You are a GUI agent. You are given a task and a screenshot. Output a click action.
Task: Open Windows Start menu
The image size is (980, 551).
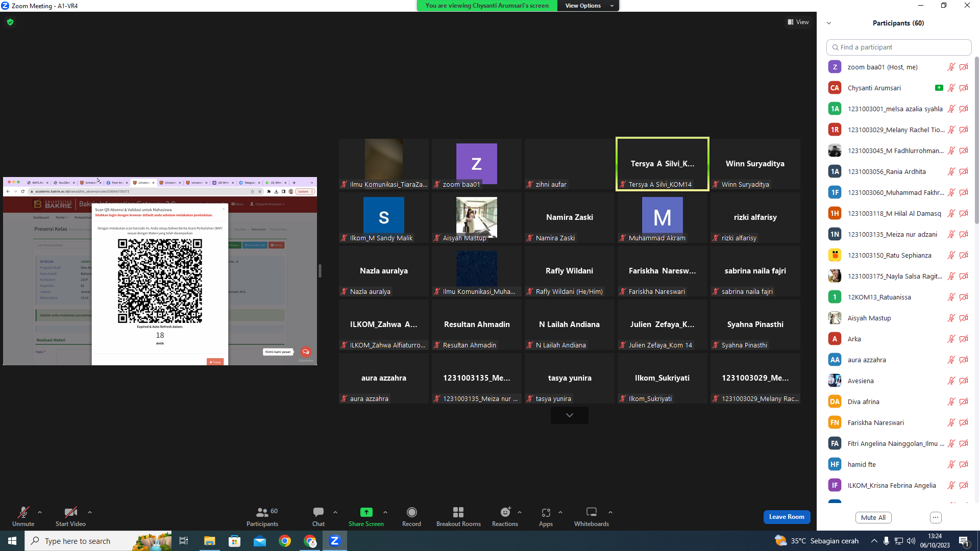[x=12, y=541]
